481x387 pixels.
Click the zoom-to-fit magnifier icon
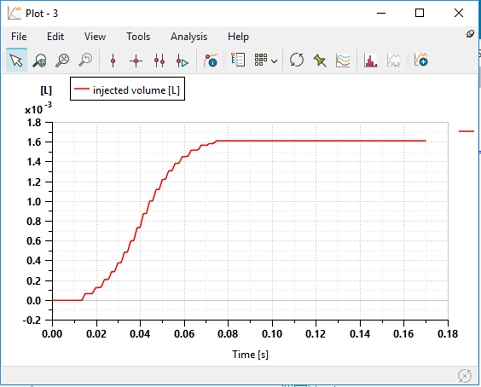[x=62, y=60]
